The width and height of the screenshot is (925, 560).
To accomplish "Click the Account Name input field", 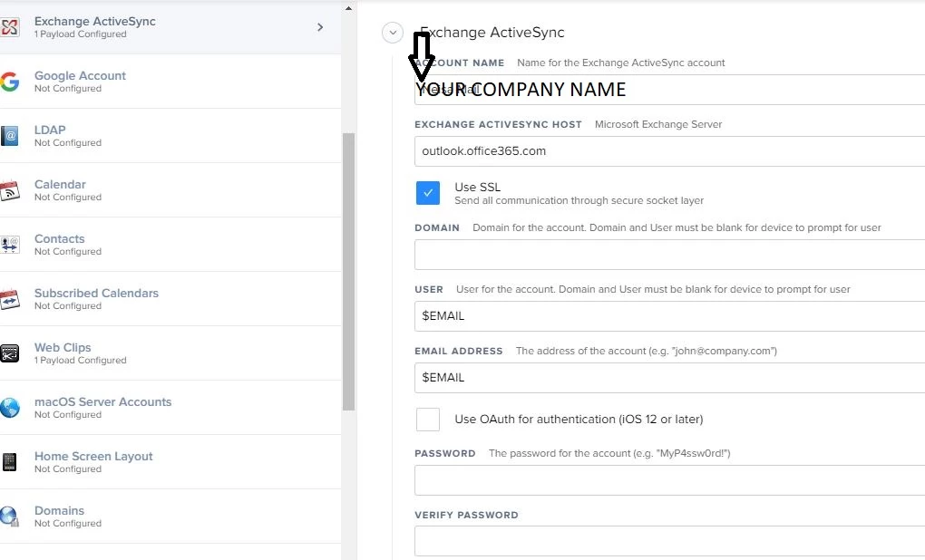I will pos(669,90).
